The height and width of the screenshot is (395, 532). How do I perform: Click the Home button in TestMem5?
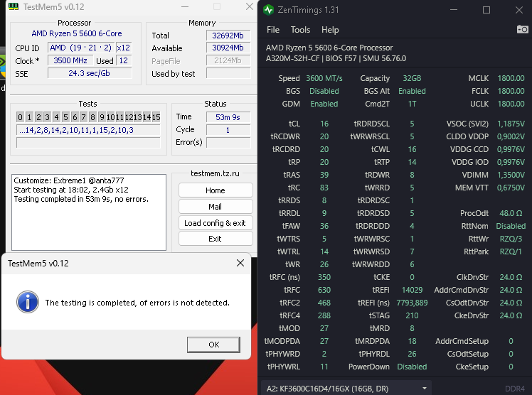pos(216,190)
